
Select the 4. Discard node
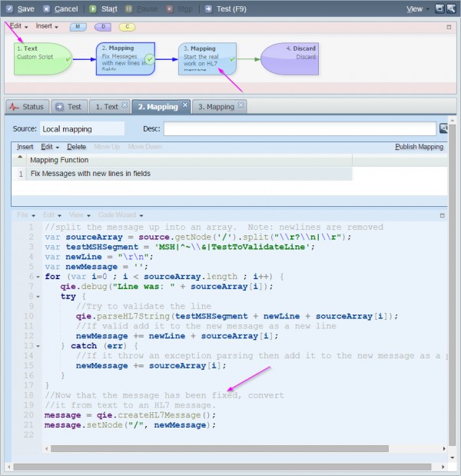[x=290, y=59]
